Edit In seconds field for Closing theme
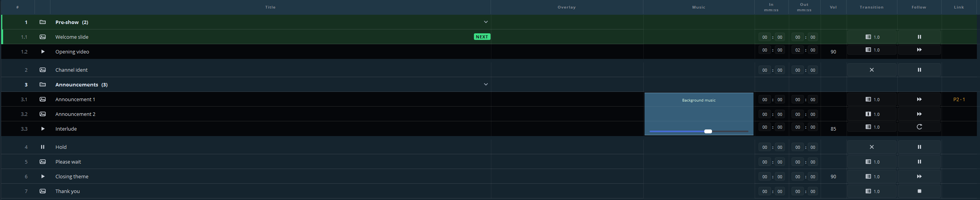Viewport: 980px width, 200px height. pos(780,177)
